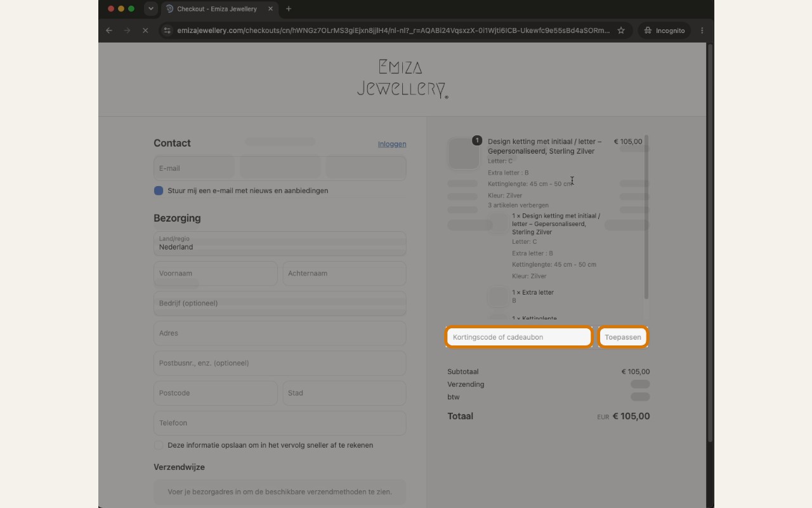Image resolution: width=812 pixels, height=508 pixels.
Task: Click the Verzendwijze heading
Action: click(179, 467)
